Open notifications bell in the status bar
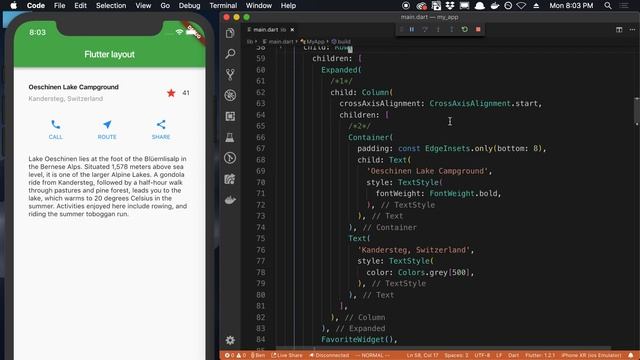 tap(631, 355)
